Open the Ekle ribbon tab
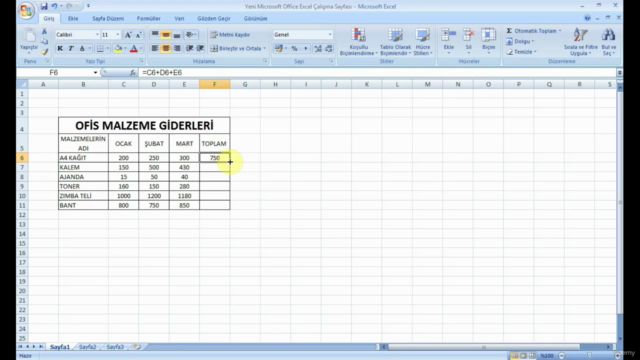The image size is (640, 360). point(73,18)
